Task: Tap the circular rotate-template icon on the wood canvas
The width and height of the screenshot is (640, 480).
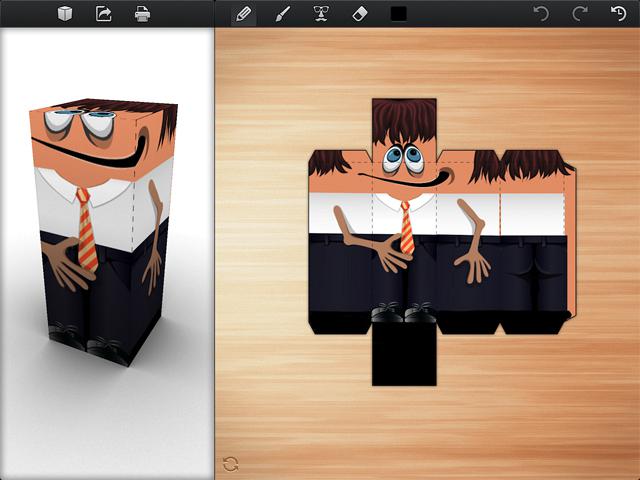Action: pos(231,464)
